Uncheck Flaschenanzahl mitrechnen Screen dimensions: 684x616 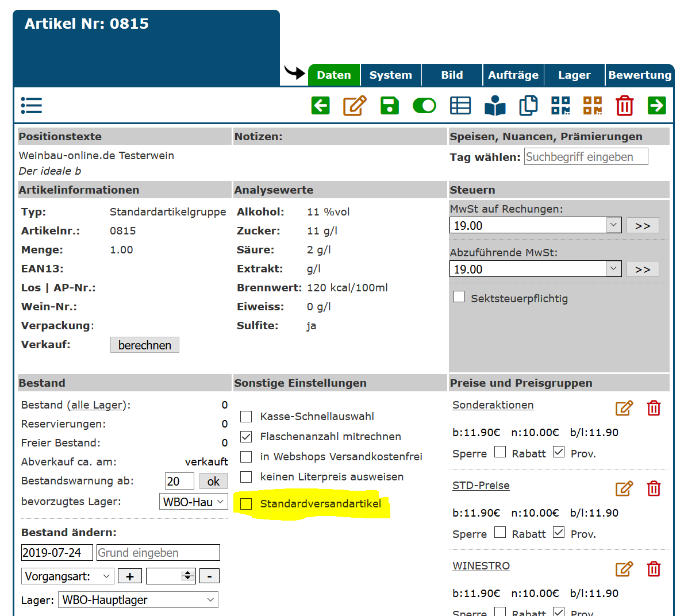tap(246, 437)
